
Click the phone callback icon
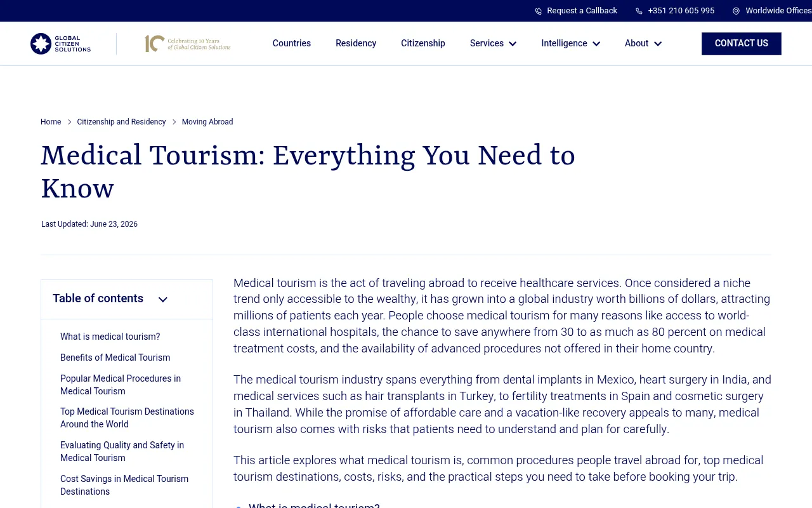[x=538, y=11]
